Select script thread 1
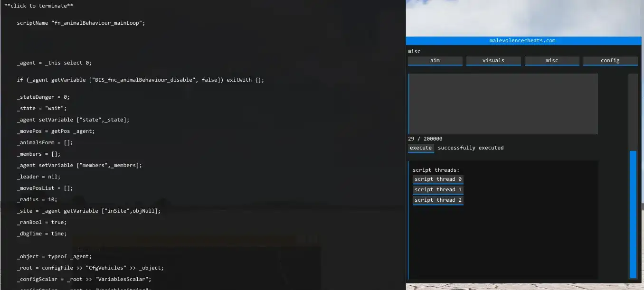Viewport: 644px width, 290px height. pos(437,189)
